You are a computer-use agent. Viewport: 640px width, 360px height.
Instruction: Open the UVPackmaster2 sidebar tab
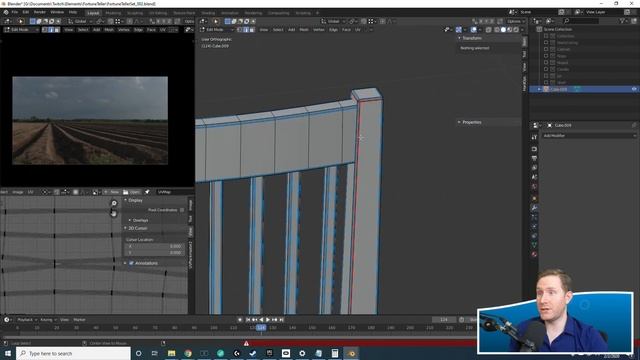coord(190,255)
